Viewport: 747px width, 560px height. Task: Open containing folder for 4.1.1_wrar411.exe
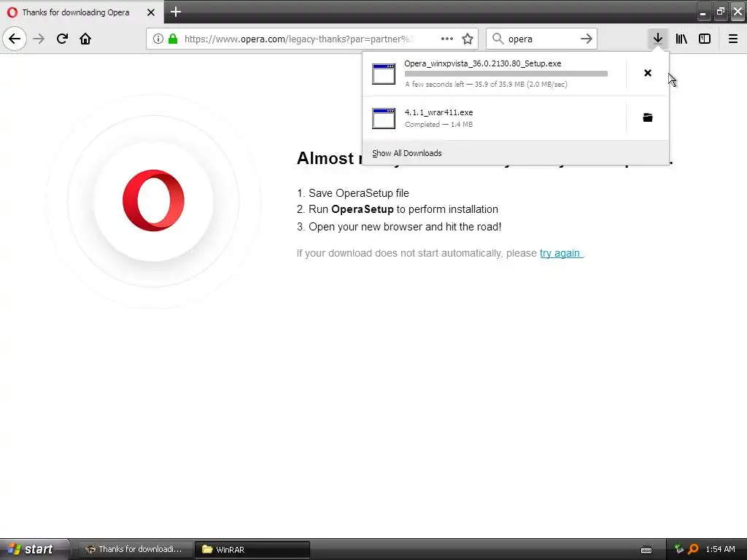[648, 117]
